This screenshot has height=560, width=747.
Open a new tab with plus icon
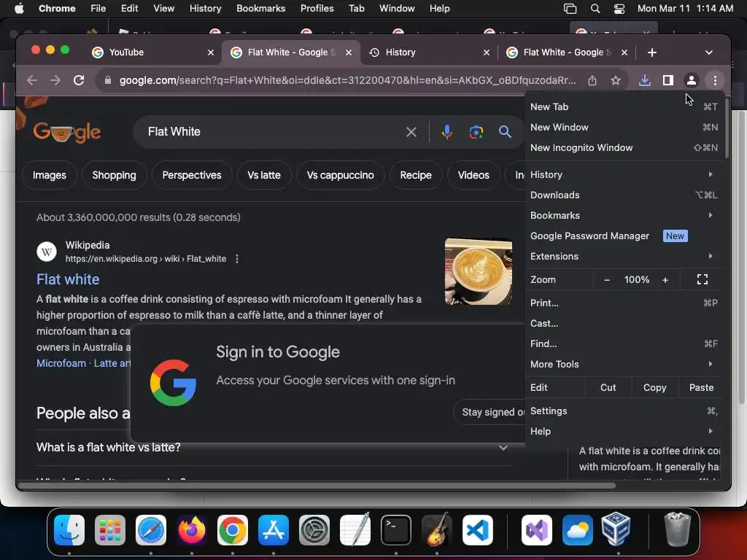(x=652, y=52)
